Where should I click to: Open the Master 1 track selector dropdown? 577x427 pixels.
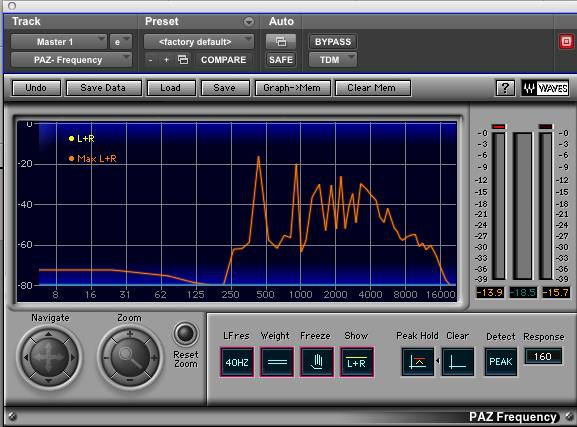59,42
